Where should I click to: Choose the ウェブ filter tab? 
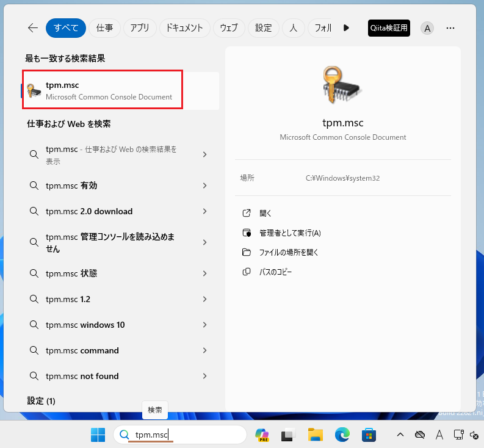coord(229,28)
